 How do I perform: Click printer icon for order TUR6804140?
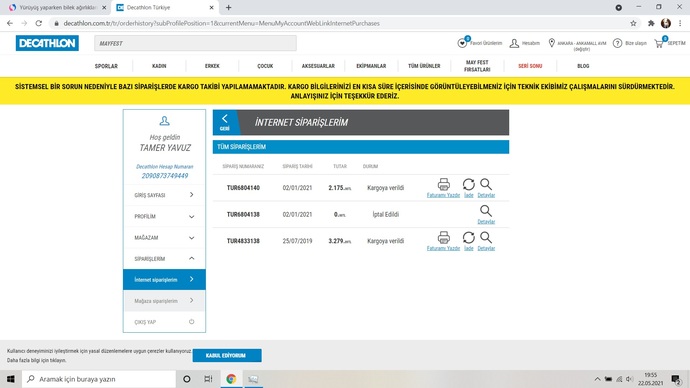click(x=444, y=184)
